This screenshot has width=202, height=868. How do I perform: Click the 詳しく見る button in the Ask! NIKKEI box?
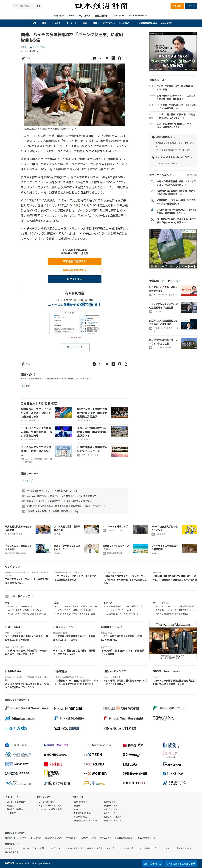75,347
